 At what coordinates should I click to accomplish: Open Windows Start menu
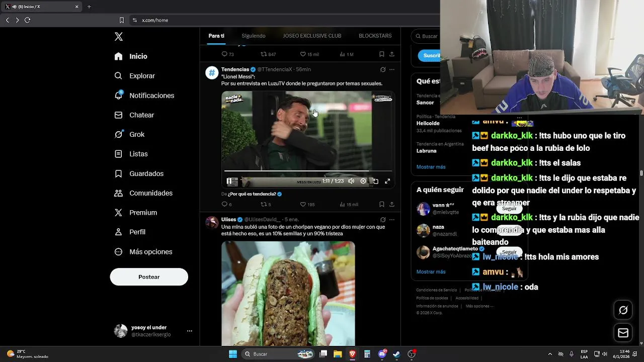(x=233, y=354)
